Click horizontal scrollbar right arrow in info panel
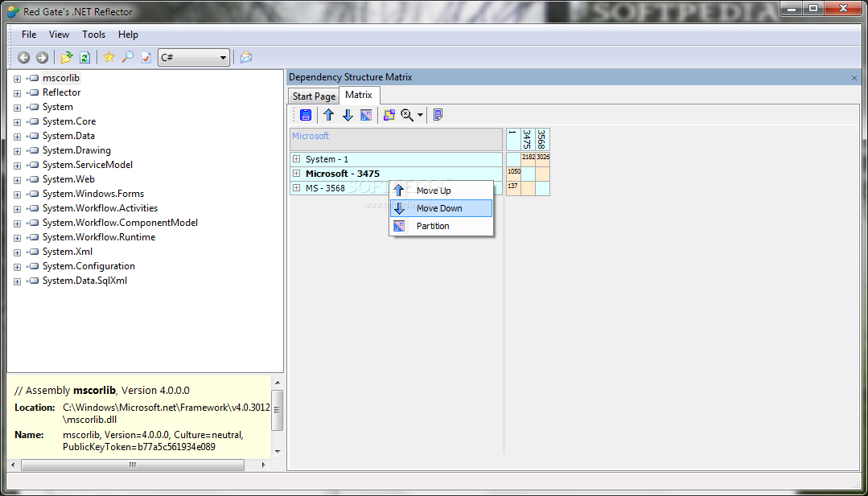The image size is (868, 496). (x=264, y=465)
